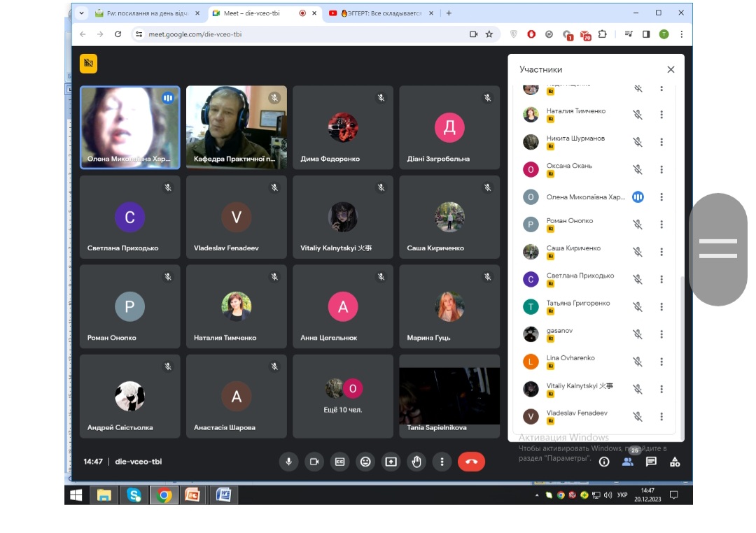
Task: Toggle the microphone in the Meet control bar
Action: 288,462
